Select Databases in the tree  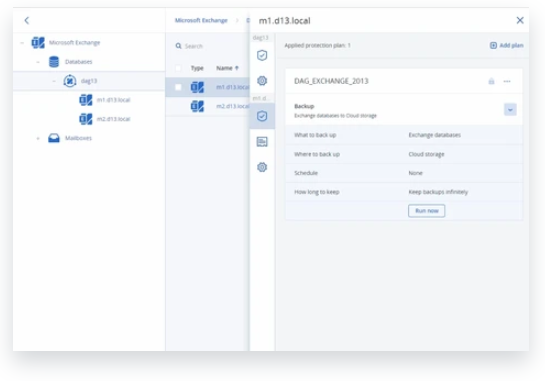click(79, 62)
